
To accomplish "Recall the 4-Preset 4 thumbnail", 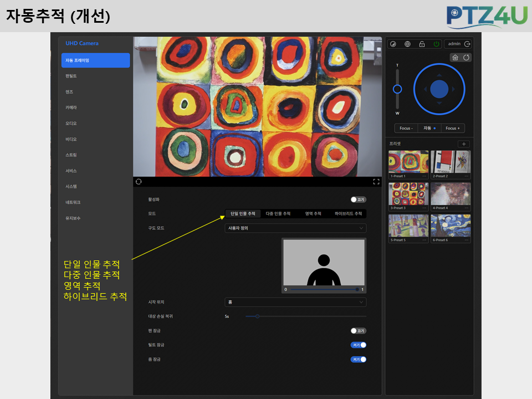I will tap(451, 194).
